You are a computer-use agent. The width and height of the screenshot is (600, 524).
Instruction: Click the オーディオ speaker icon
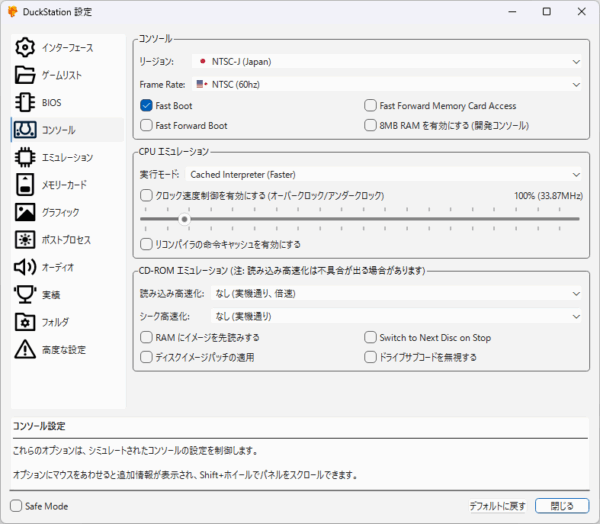(25, 267)
